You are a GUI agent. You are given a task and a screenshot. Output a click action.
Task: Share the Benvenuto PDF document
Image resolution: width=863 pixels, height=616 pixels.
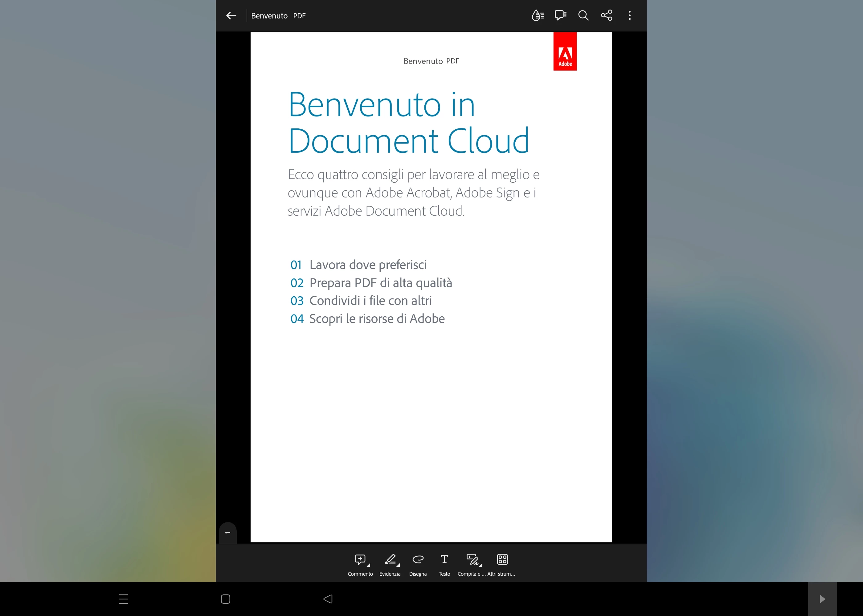607,15
